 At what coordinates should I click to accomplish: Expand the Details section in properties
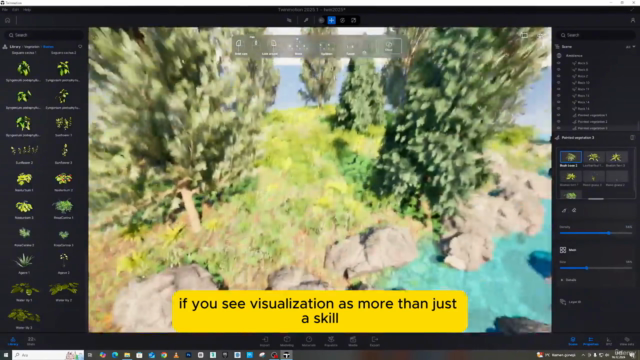click(569, 280)
